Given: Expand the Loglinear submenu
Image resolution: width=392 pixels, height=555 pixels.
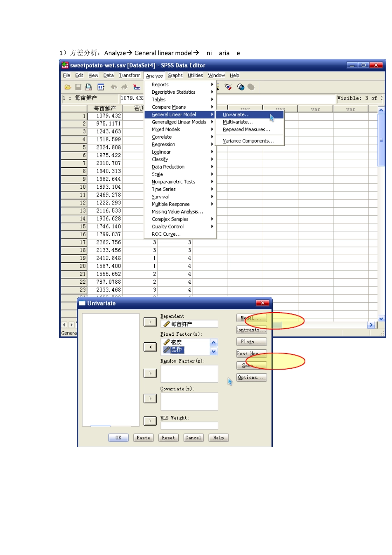Looking at the screenshot, I should [180, 152].
